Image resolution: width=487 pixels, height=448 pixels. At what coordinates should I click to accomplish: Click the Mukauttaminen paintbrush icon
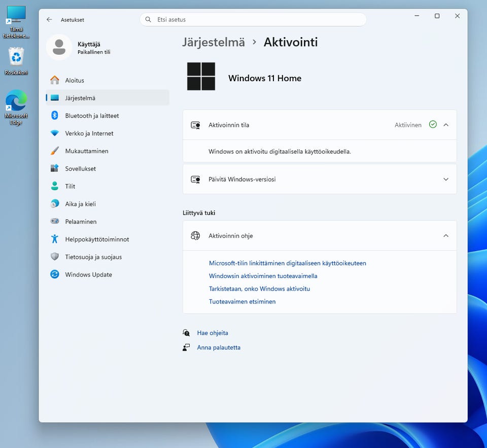55,151
